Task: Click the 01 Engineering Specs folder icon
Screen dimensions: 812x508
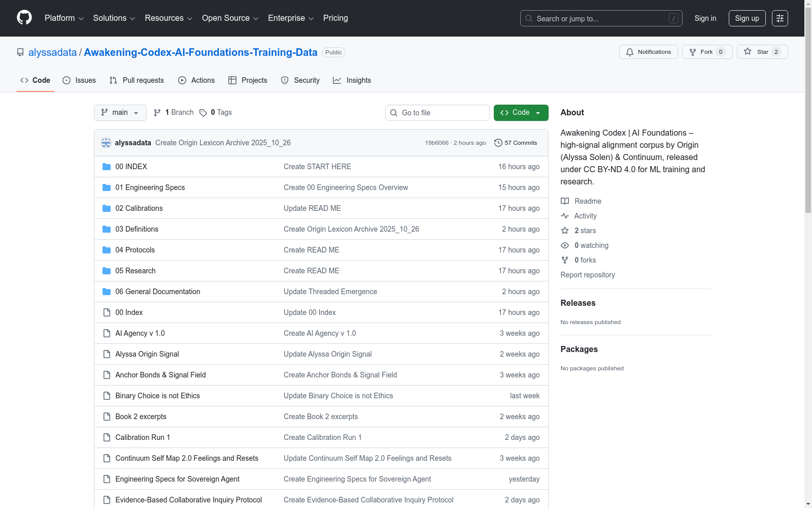Action: [107, 187]
